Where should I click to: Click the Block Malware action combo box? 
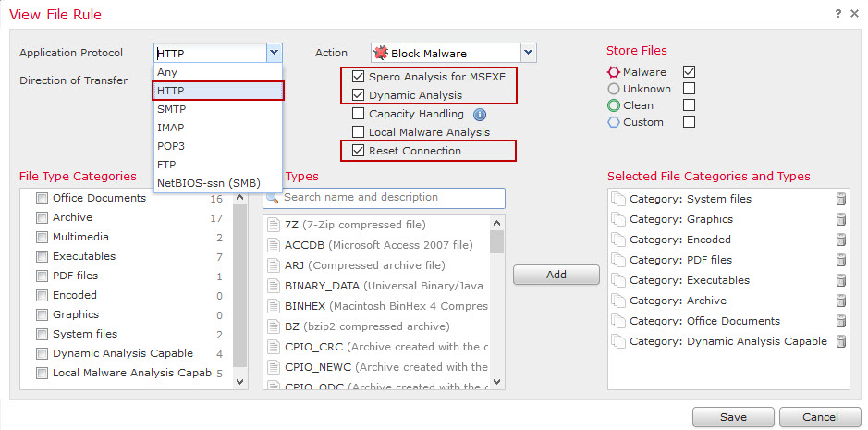click(x=453, y=54)
